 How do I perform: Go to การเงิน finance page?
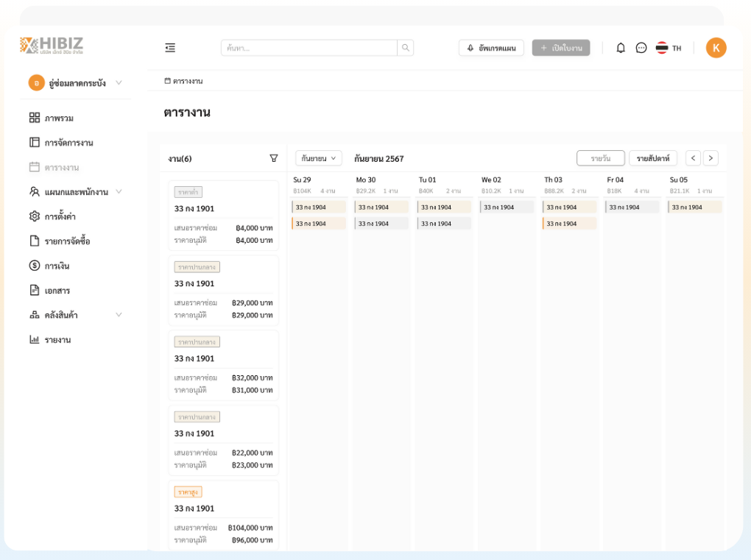tap(57, 266)
